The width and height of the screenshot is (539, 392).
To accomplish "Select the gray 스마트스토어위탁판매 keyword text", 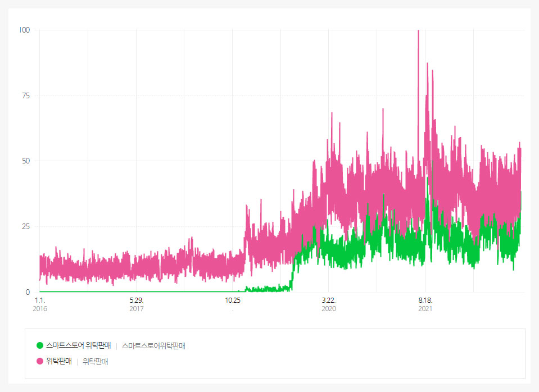I will point(153,346).
